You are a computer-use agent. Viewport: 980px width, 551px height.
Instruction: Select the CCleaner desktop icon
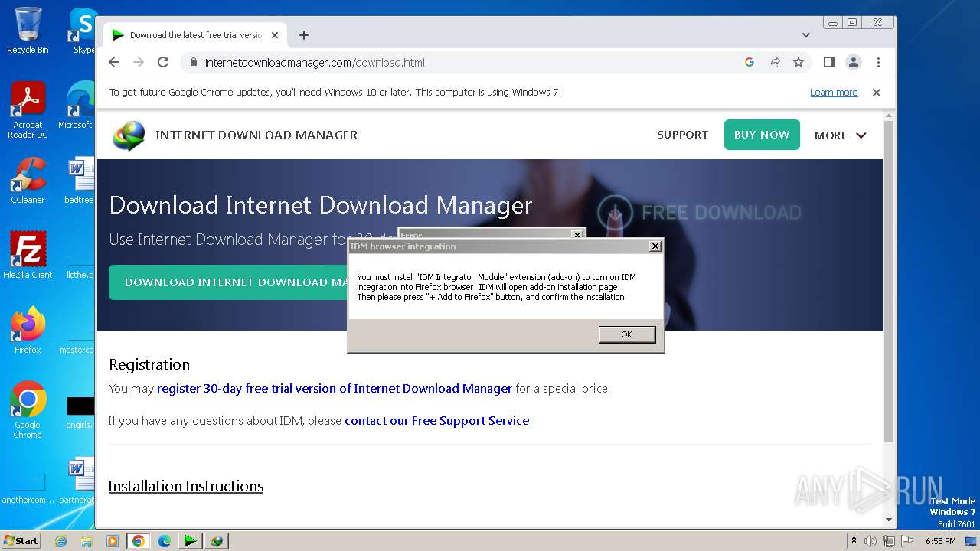point(28,181)
